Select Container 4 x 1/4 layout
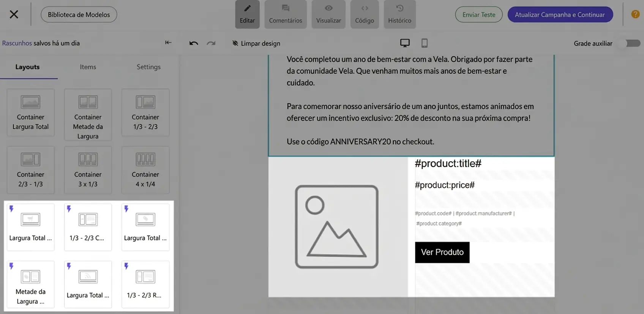Image resolution: width=644 pixels, height=314 pixels. point(145,170)
